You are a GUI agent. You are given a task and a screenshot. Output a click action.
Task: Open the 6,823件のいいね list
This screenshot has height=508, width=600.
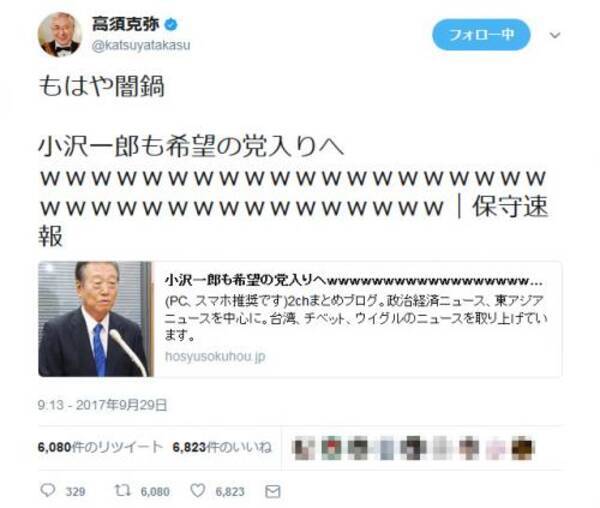click(222, 447)
